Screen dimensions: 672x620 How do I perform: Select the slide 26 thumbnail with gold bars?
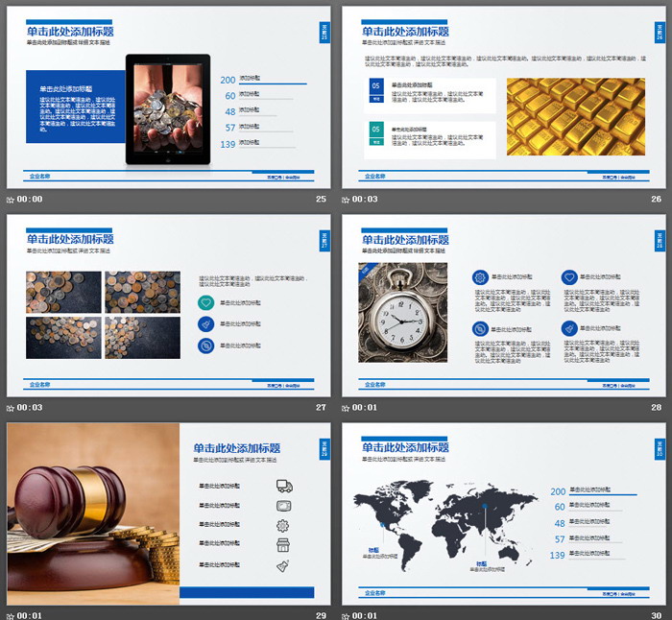click(503, 98)
